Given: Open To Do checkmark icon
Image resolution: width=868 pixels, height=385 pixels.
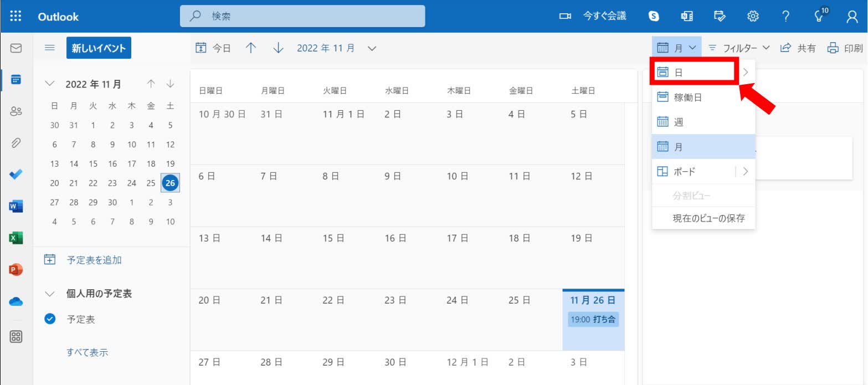Looking at the screenshot, I should (16, 174).
